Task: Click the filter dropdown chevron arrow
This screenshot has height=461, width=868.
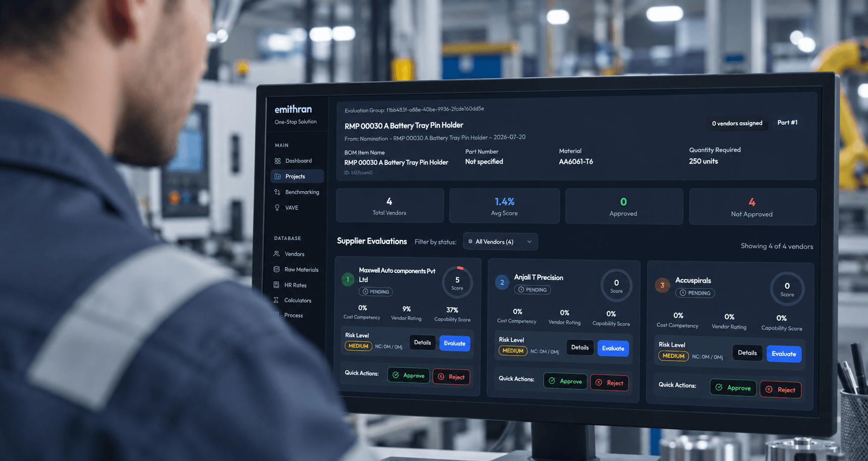Action: (x=529, y=242)
